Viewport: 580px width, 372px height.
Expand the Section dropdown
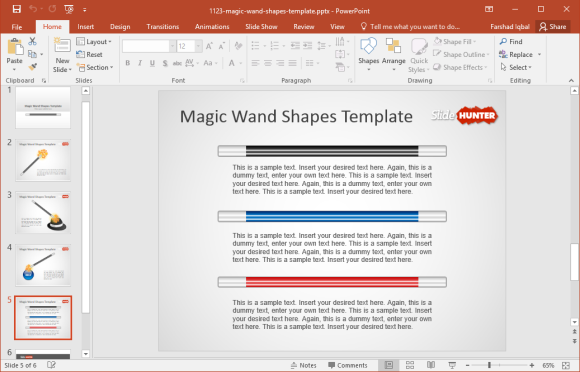click(95, 67)
